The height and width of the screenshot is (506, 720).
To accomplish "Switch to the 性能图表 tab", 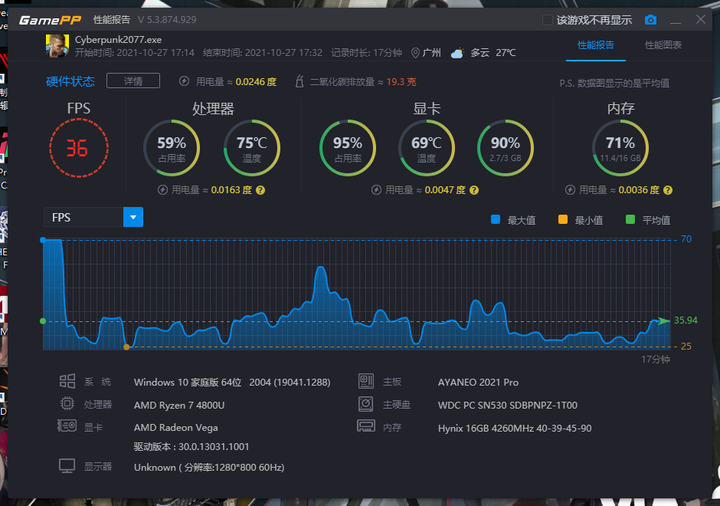I will coord(663,45).
